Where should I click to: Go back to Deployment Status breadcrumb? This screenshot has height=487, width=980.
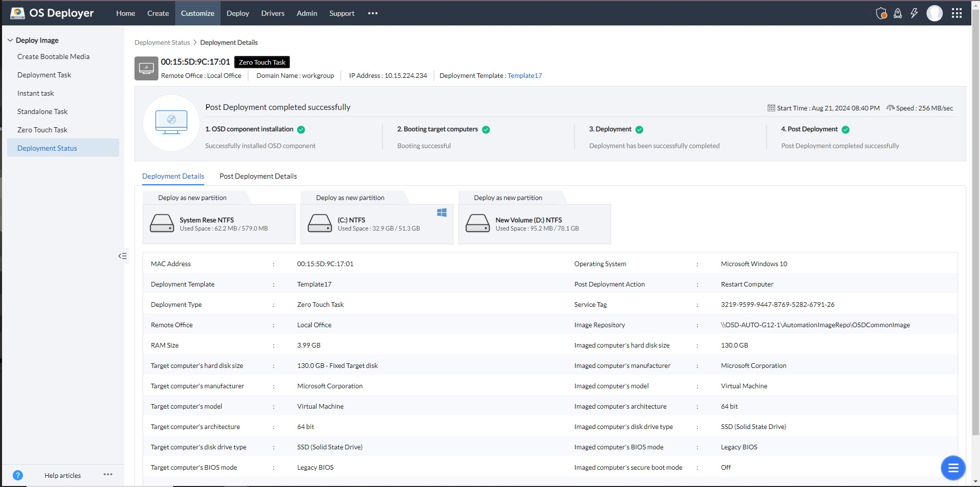162,42
